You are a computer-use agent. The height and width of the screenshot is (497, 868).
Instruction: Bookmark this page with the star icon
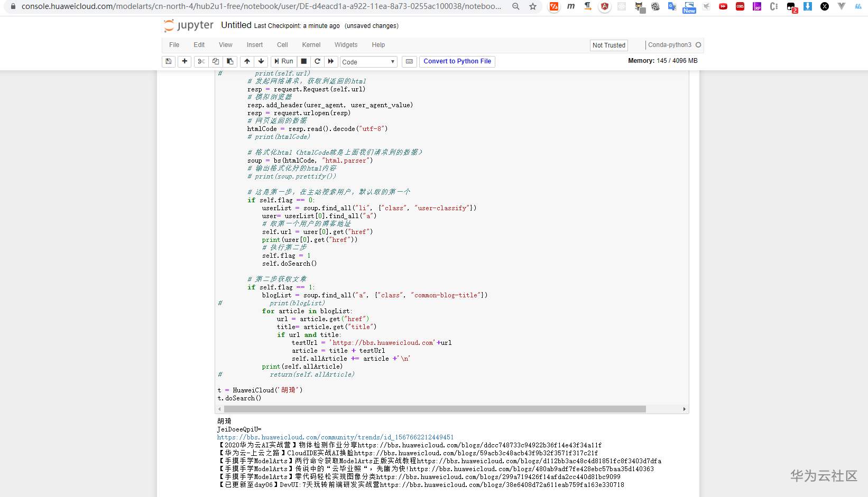click(x=533, y=6)
